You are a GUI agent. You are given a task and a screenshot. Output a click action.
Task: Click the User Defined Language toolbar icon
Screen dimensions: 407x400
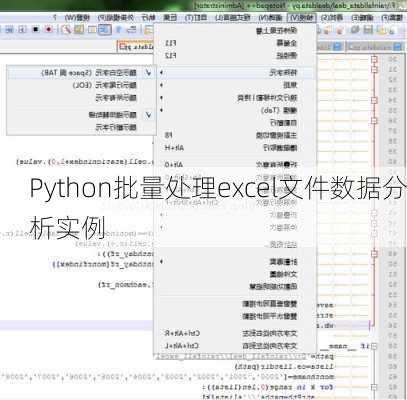[92, 29]
